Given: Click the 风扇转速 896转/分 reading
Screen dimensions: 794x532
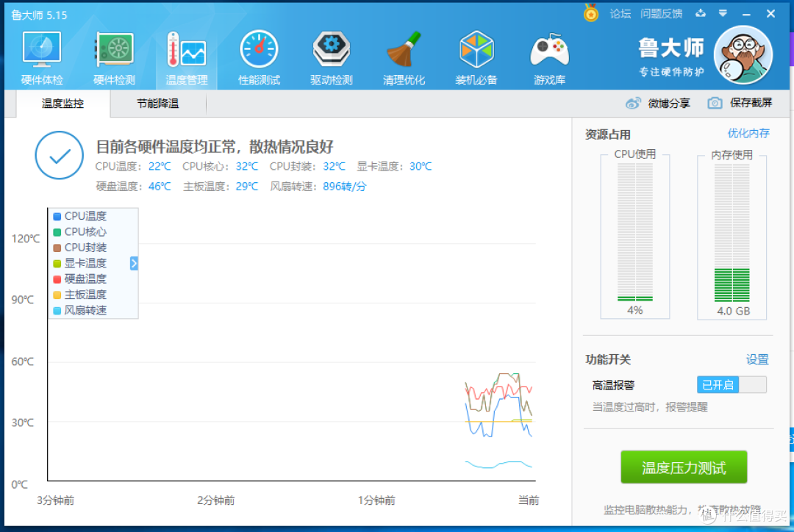Looking at the screenshot, I should tap(318, 187).
